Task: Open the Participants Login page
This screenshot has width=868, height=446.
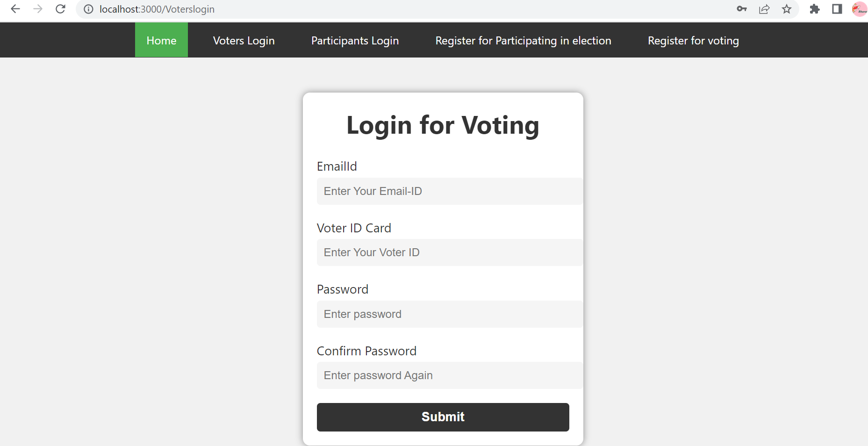Action: coord(355,40)
